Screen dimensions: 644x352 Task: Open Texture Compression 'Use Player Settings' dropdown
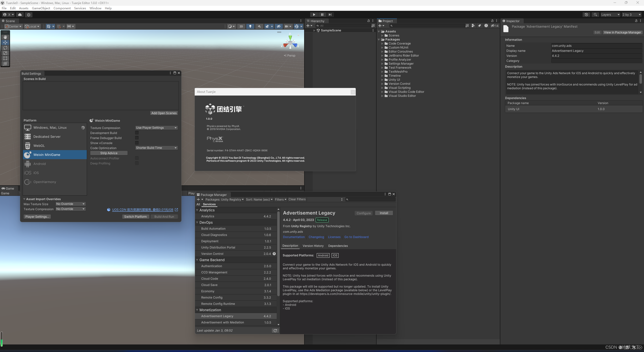coord(156,128)
